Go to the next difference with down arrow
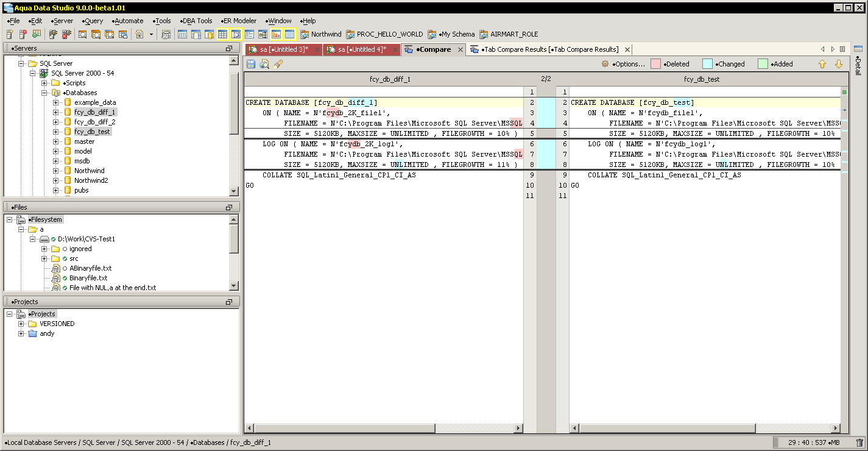868x451 pixels. tap(839, 64)
